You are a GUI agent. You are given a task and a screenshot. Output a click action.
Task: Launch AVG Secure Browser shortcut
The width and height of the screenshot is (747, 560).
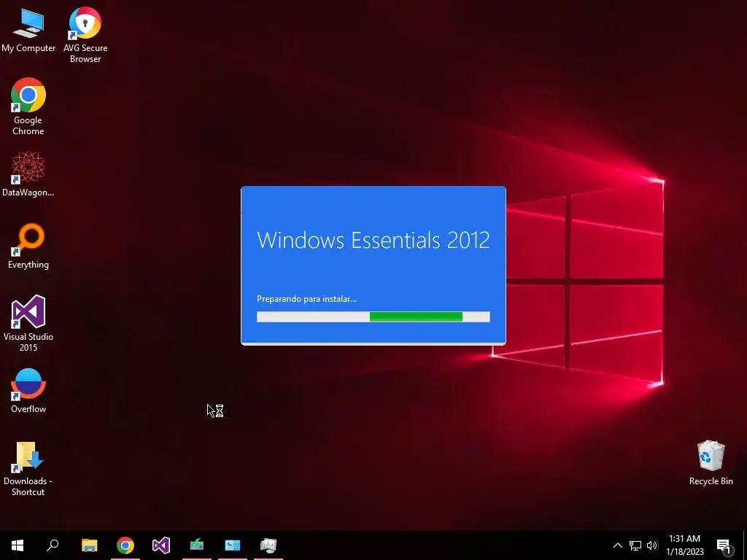click(x=85, y=34)
